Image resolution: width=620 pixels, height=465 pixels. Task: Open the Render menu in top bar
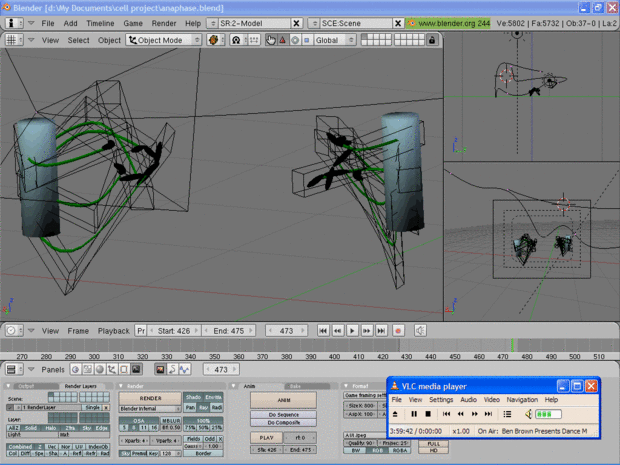(163, 22)
